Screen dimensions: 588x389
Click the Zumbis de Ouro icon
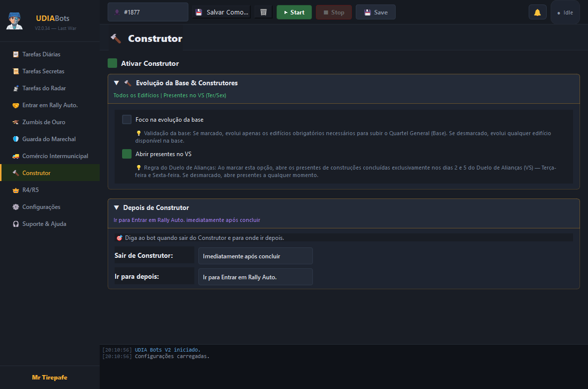click(x=16, y=122)
